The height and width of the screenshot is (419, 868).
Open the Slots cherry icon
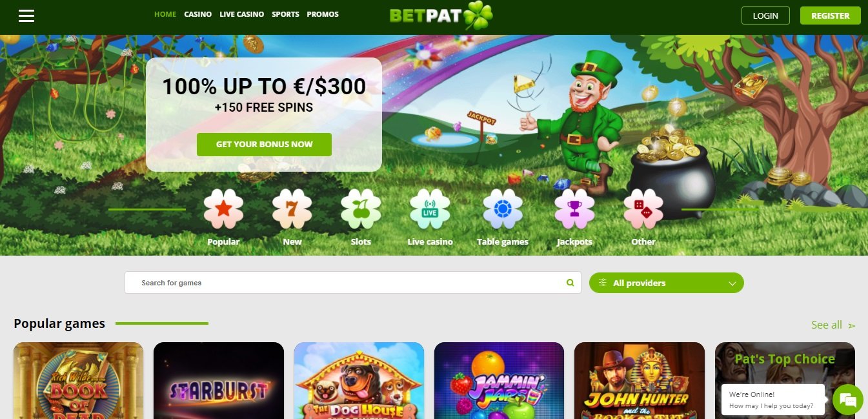(x=361, y=209)
